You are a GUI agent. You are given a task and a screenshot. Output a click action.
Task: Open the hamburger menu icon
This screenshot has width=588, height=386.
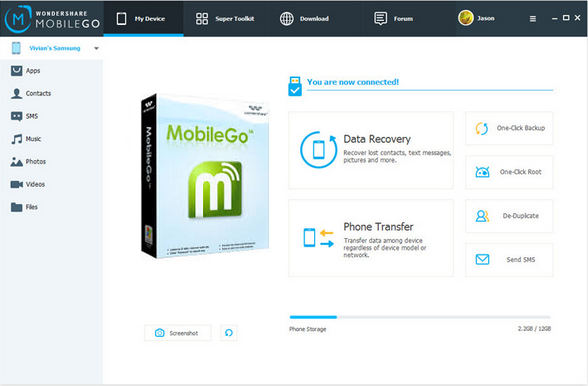pos(532,19)
